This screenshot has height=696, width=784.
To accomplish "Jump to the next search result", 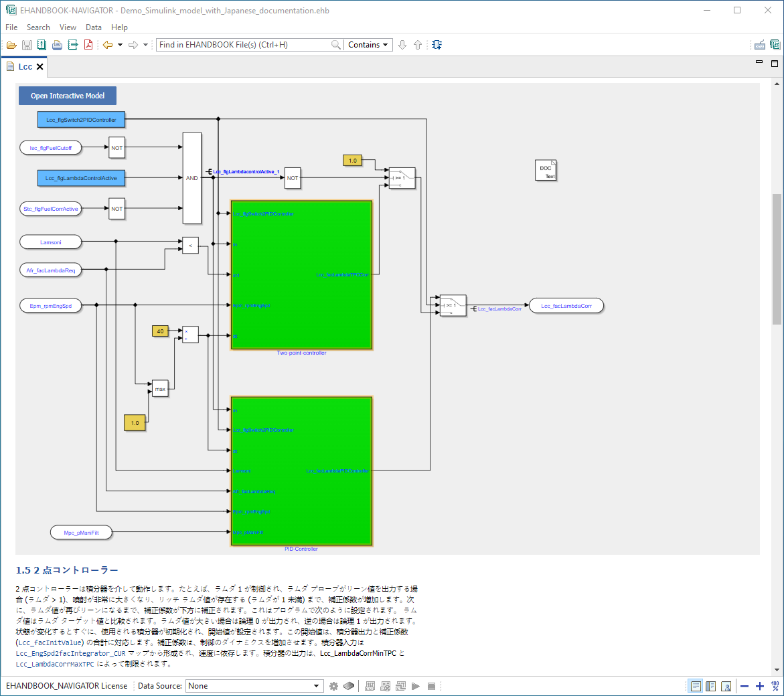I will [402, 44].
